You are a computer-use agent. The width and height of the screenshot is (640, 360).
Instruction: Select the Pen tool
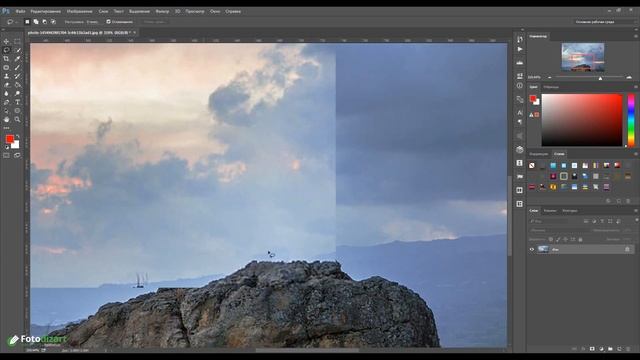(x=6, y=102)
